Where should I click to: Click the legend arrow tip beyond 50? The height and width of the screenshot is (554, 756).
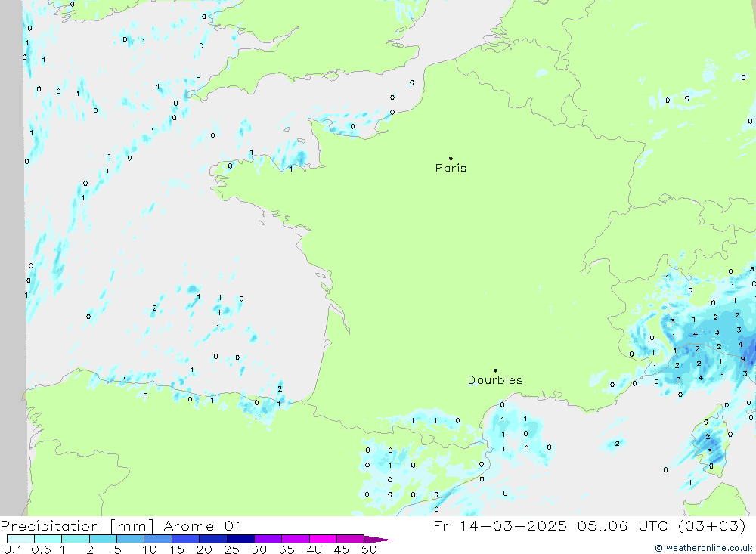(x=379, y=540)
